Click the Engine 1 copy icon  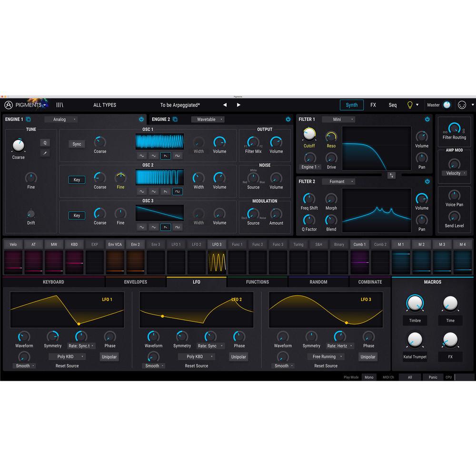click(x=27, y=119)
